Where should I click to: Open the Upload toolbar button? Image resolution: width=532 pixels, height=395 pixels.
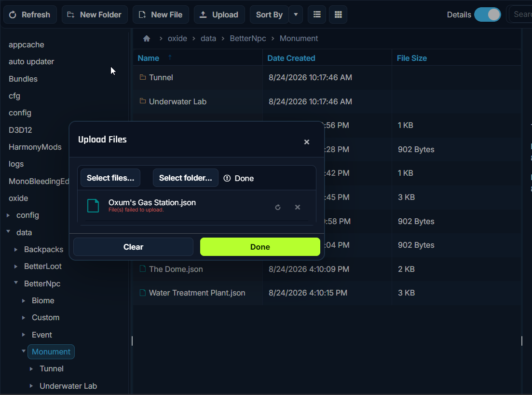click(x=219, y=14)
